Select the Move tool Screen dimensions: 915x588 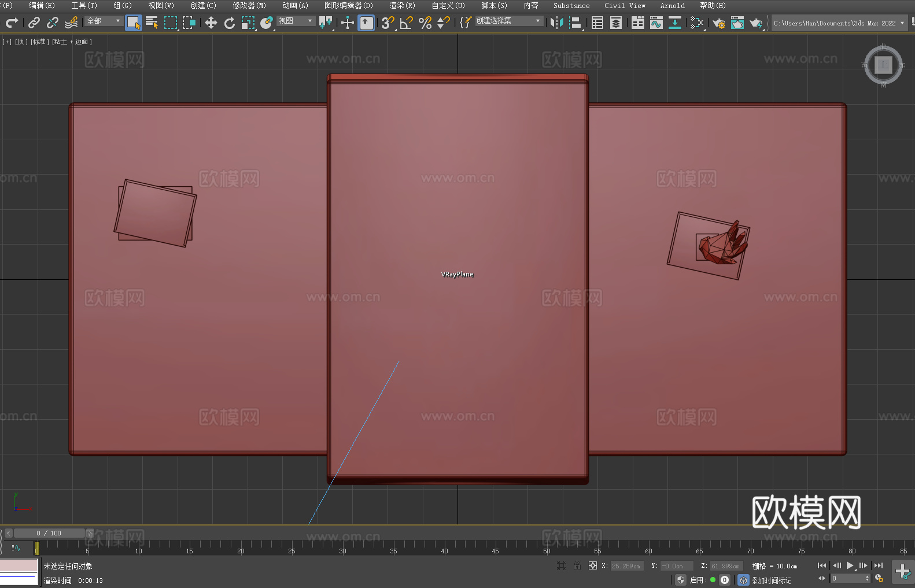211,23
